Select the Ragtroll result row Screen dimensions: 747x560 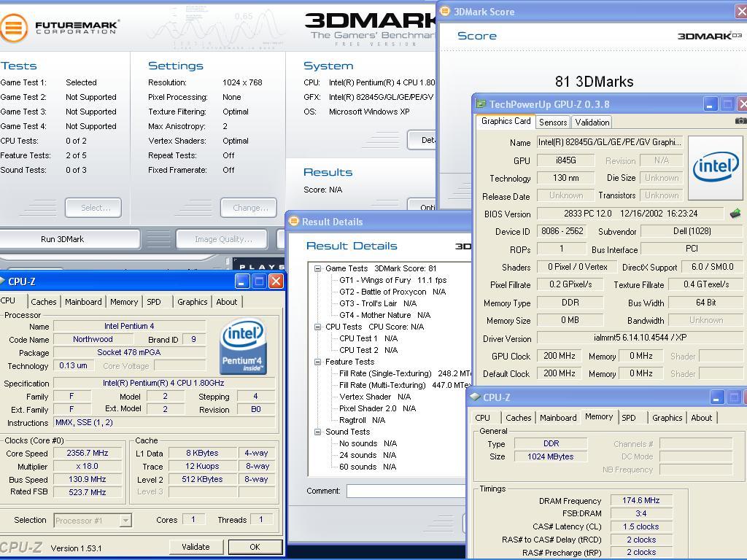pyautogui.click(x=362, y=420)
